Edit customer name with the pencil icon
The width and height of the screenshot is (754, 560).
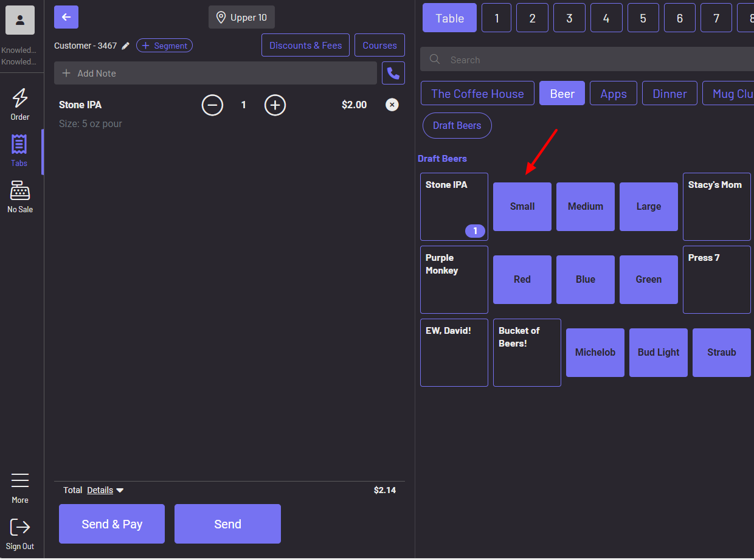click(x=125, y=45)
